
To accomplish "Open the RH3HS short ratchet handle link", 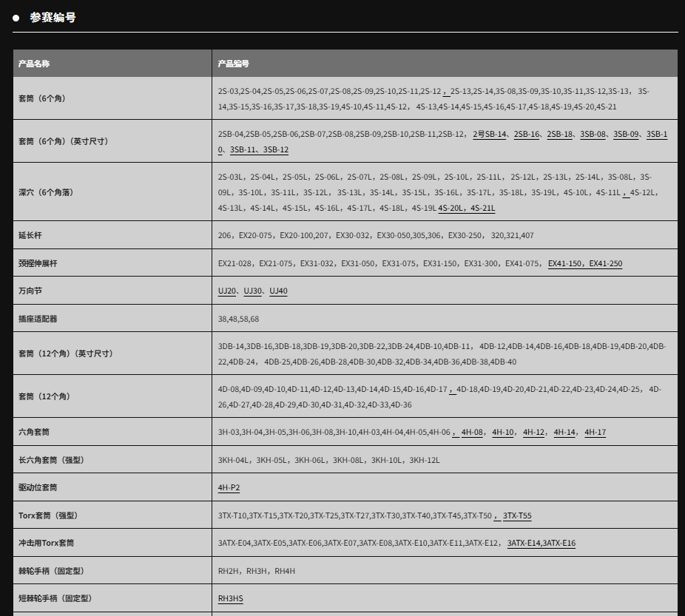I will coord(230,599).
